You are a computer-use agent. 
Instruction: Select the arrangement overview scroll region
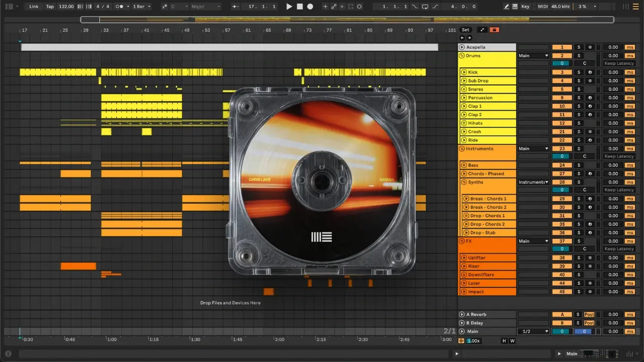[347, 20]
